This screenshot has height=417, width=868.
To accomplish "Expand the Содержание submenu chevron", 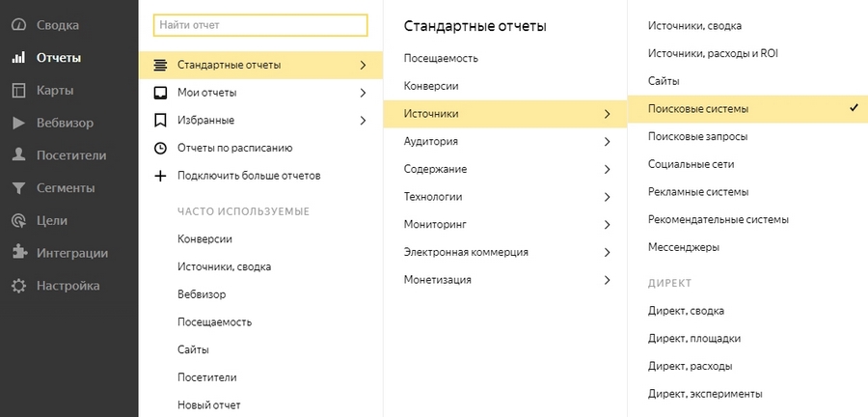I will tap(608, 170).
